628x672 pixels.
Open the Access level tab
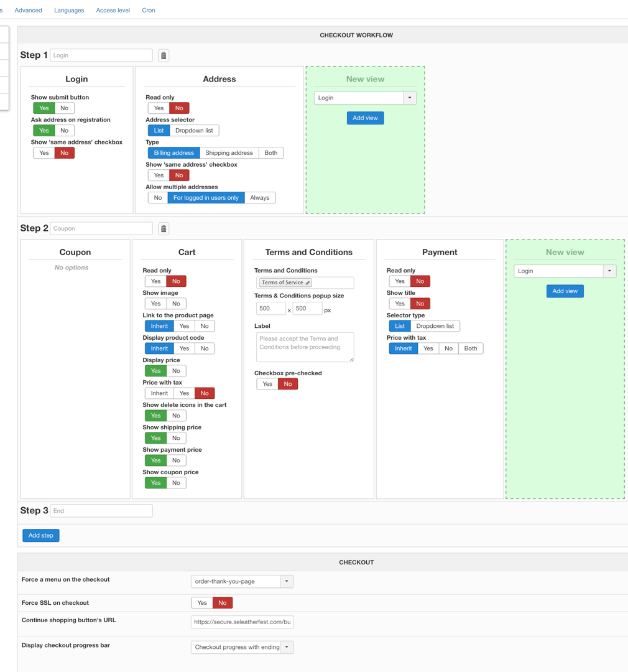[x=113, y=11]
